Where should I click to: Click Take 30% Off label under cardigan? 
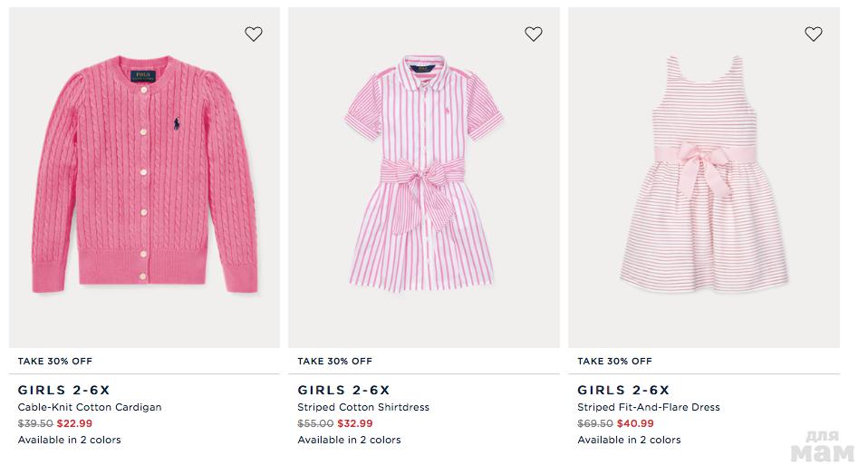coord(54,361)
